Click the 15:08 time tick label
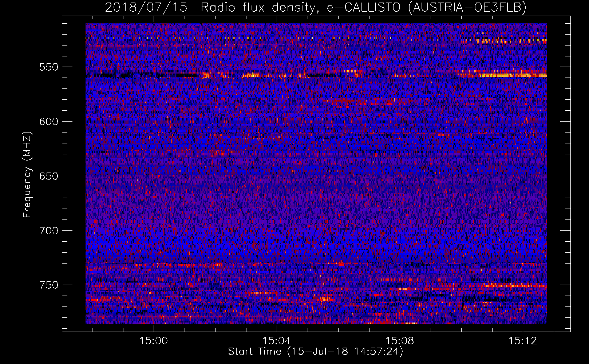Viewport: 589px width, 364px height. pyautogui.click(x=400, y=341)
